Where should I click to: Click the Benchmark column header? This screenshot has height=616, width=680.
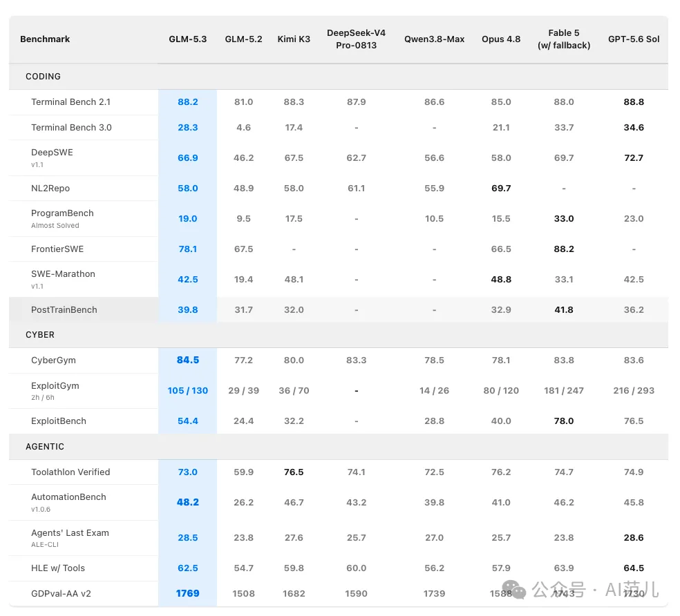tap(45, 39)
